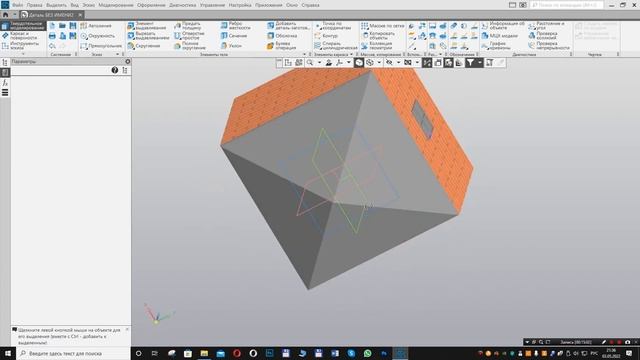Select the Circle (Окружность) sketch tool
The width and height of the screenshot is (640, 360).
98,36
